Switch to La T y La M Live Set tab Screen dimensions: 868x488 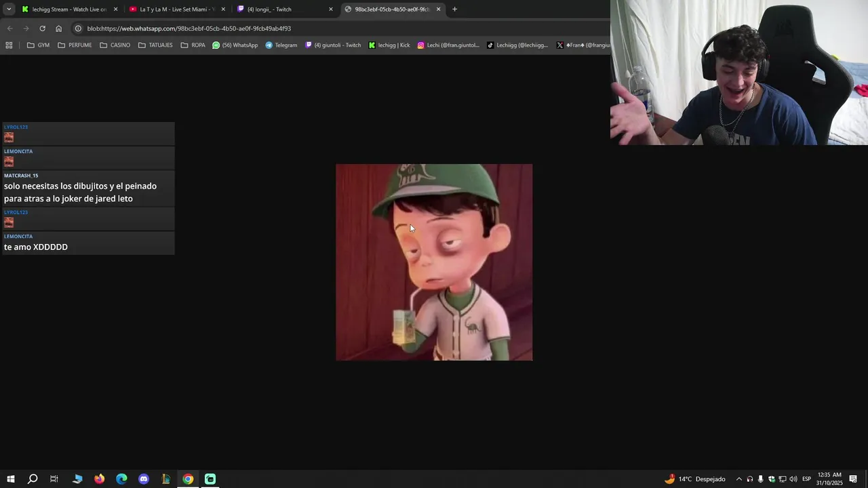tap(176, 9)
